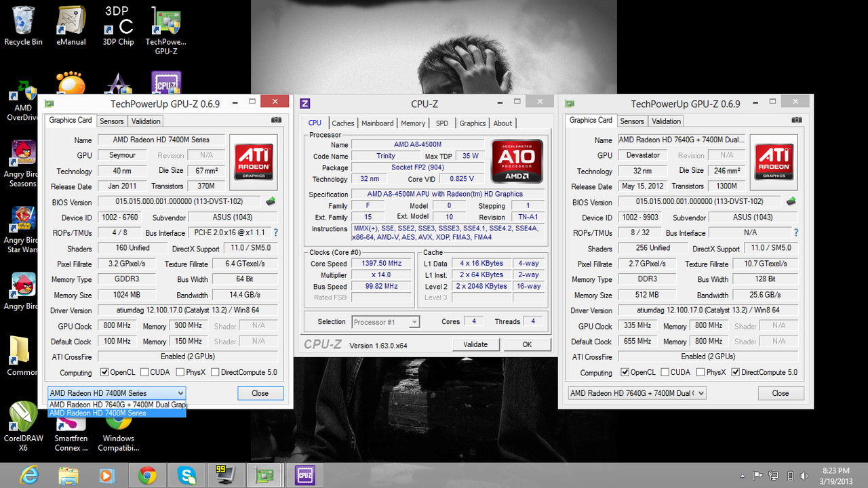Image resolution: width=868 pixels, height=488 pixels.
Task: Click the Bus Interface question mark in left GPU-Z
Action: tap(276, 232)
